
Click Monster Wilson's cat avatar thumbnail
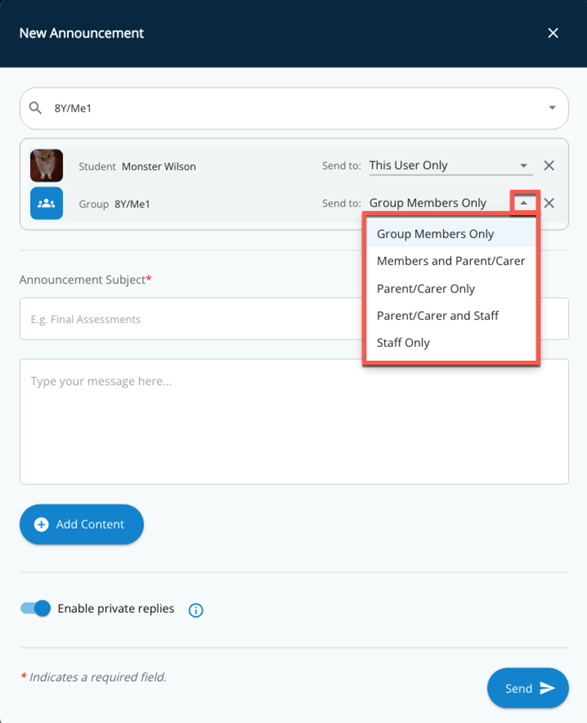tap(47, 166)
